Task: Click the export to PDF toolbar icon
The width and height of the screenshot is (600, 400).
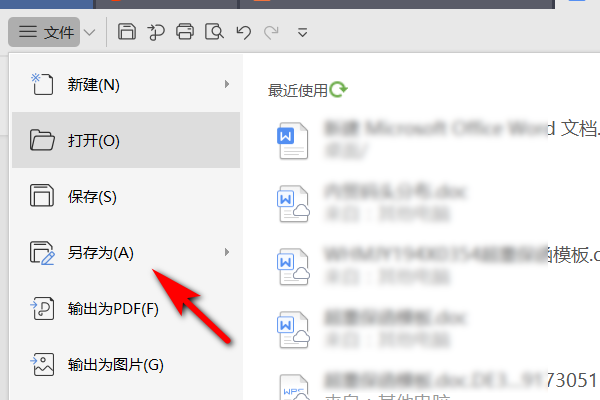Action: (156, 32)
